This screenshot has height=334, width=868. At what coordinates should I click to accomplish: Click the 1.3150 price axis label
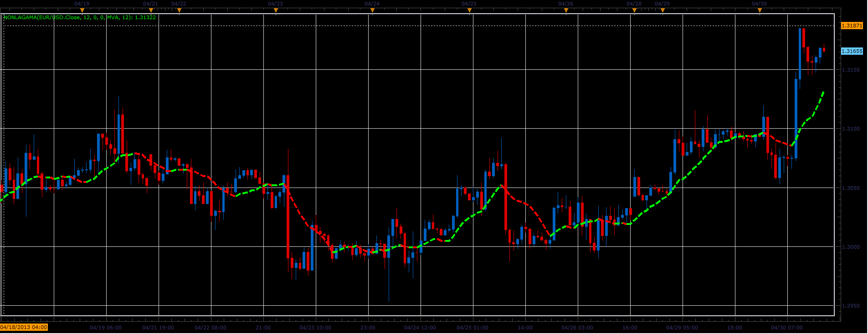coord(851,70)
